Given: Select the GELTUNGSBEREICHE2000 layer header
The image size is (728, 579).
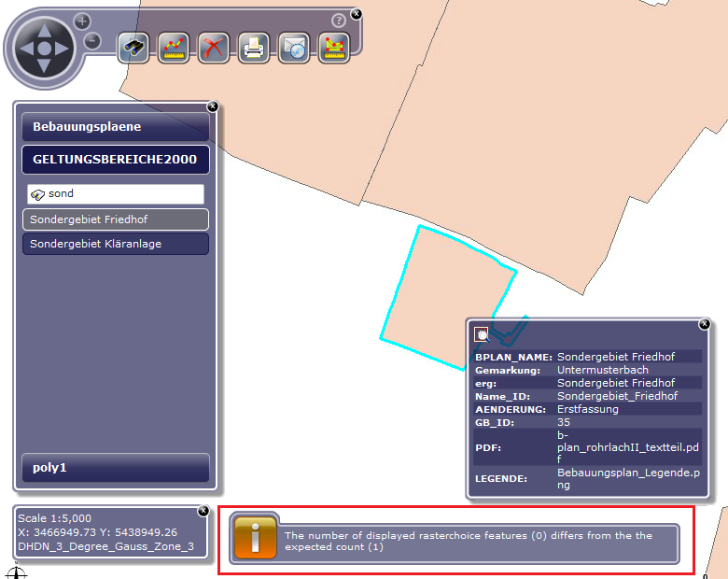Looking at the screenshot, I should coord(116,160).
